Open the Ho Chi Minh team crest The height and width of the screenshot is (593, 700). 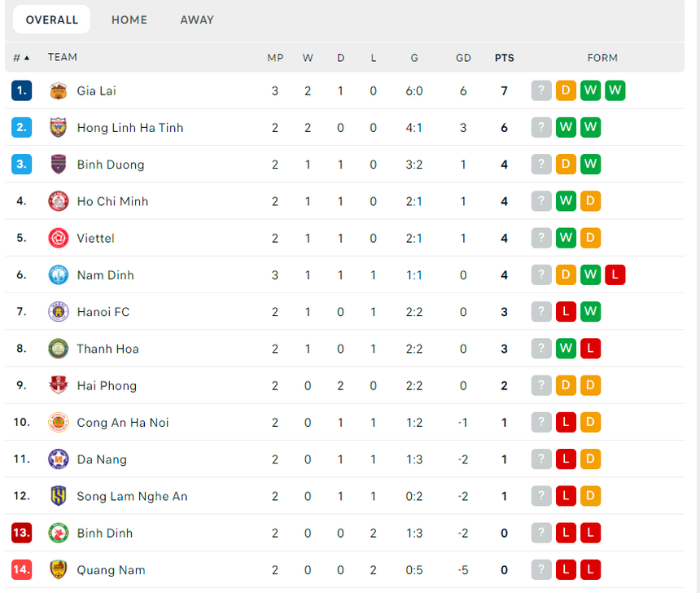pyautogui.click(x=58, y=201)
